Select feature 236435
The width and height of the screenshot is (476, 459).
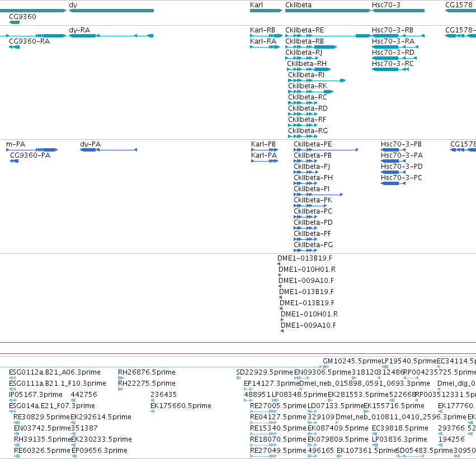coord(152,400)
